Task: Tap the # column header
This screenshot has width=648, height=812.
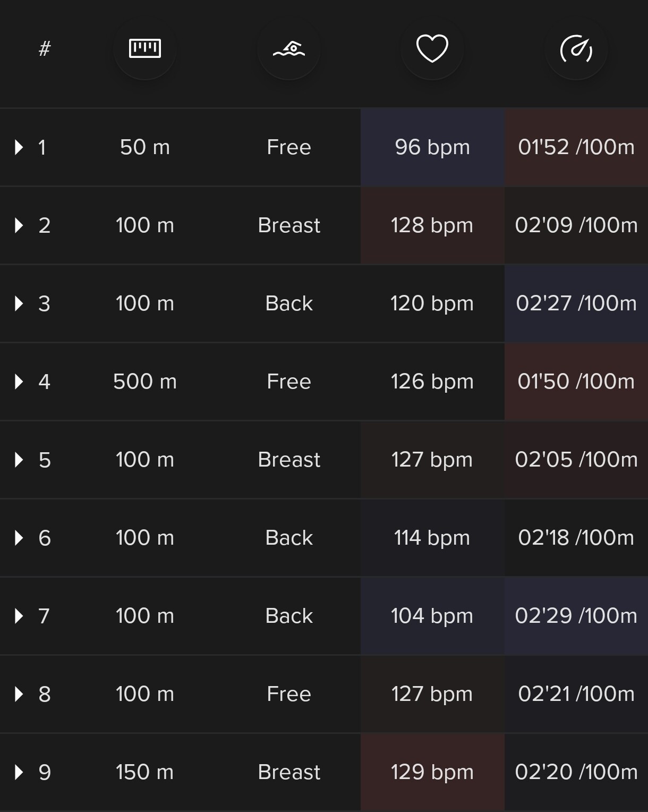Action: click(x=45, y=48)
